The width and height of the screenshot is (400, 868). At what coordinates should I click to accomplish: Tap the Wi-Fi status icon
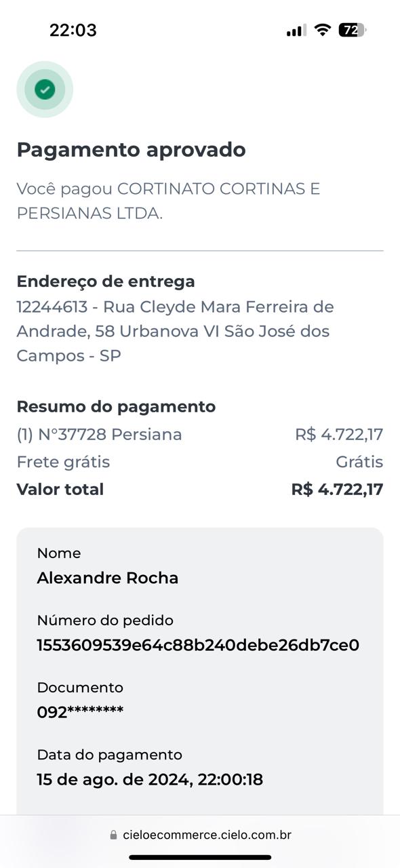[x=323, y=30]
